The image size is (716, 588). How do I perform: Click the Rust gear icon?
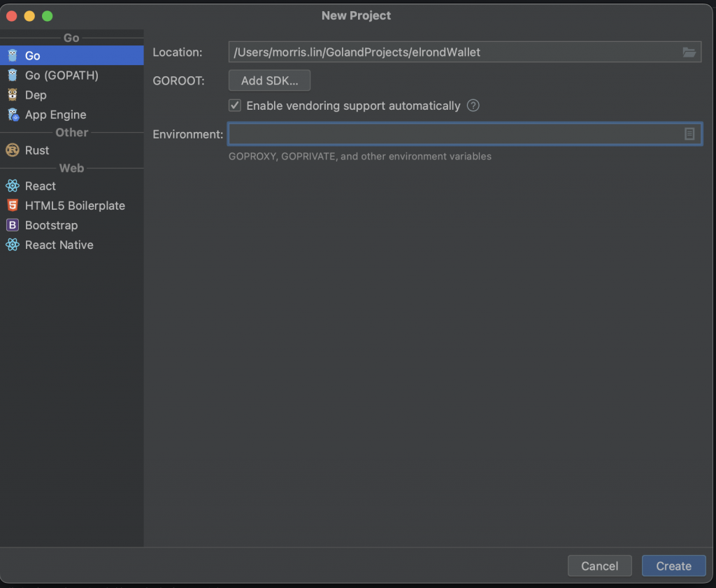click(x=13, y=150)
